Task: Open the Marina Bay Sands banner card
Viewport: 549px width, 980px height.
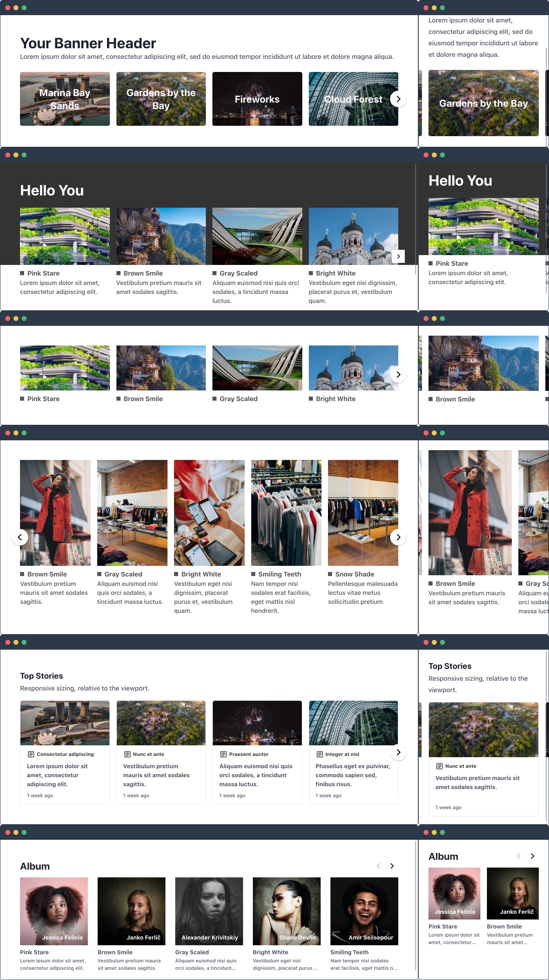Action: click(65, 99)
